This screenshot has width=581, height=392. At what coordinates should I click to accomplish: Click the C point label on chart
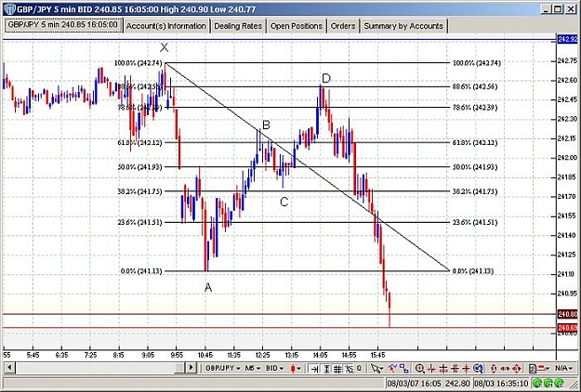(284, 203)
